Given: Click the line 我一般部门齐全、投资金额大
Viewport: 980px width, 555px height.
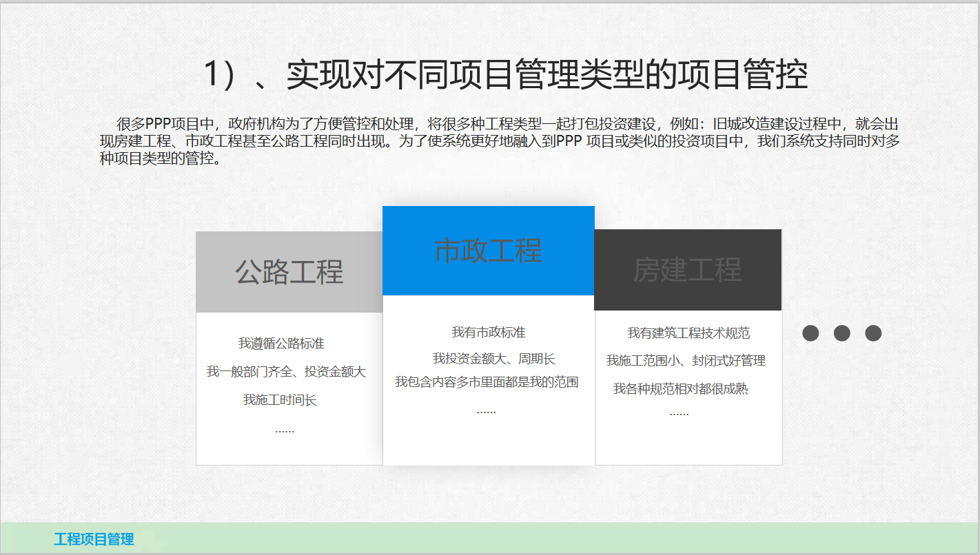Looking at the screenshot, I should point(286,372).
